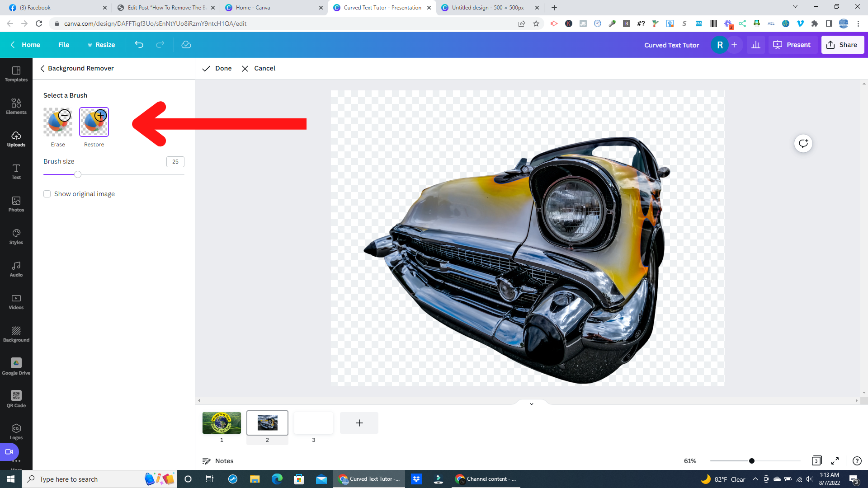This screenshot has width=868, height=488.
Task: Collapse the page panel with the bottom chevron
Action: tap(531, 404)
